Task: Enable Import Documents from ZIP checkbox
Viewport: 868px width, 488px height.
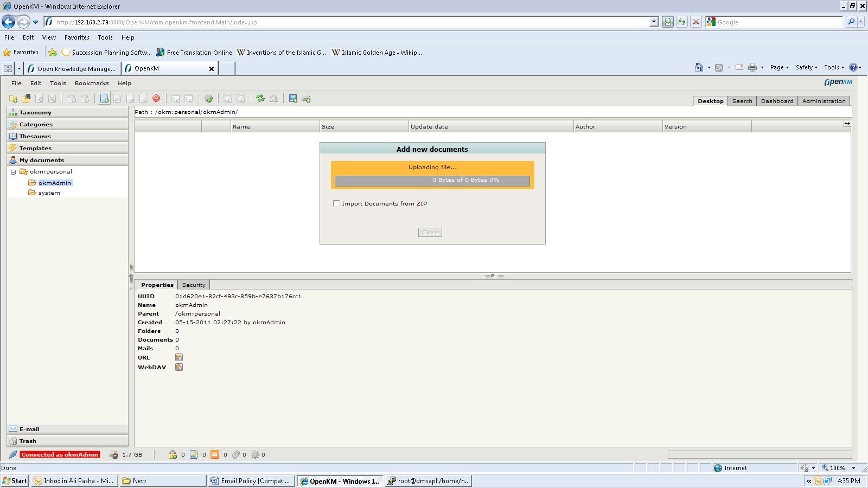Action: tap(336, 203)
